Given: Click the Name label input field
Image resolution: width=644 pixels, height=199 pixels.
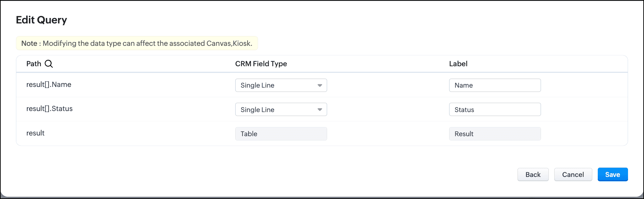Looking at the screenshot, I should (x=495, y=86).
